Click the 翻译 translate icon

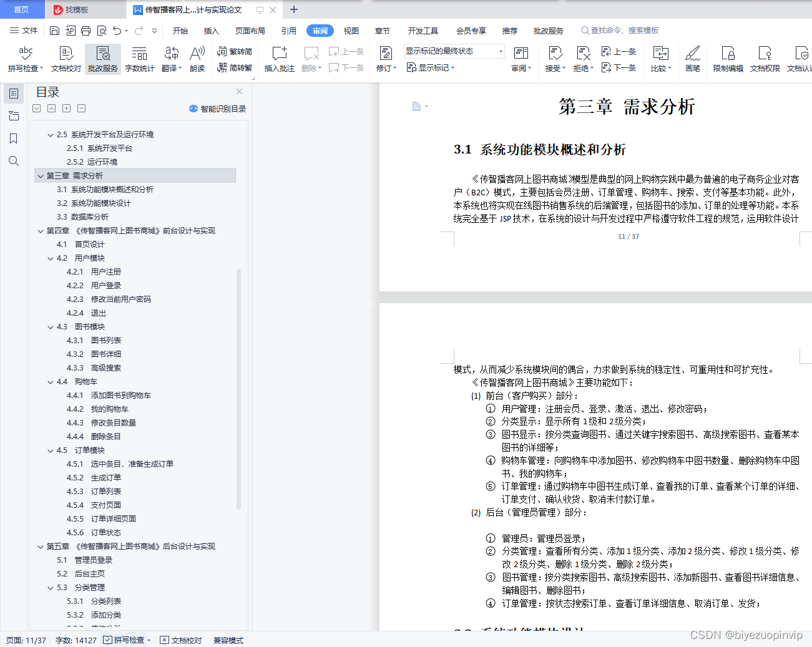171,54
